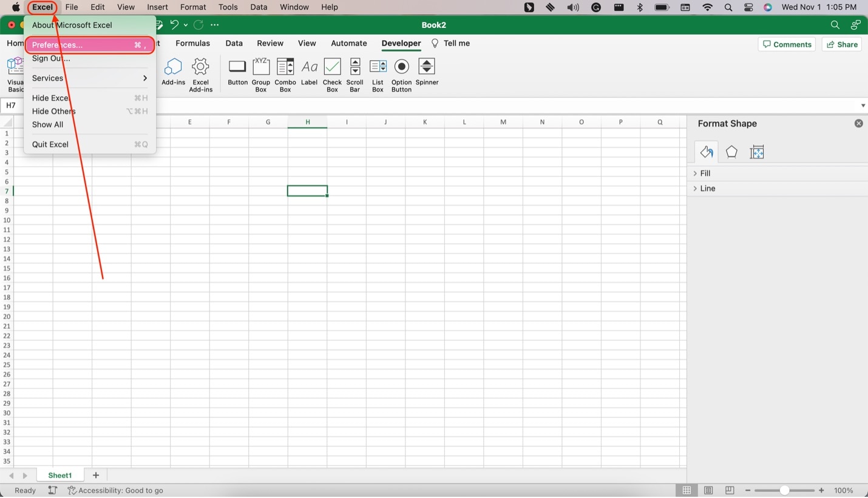Choose About Microsoft Excel

(x=90, y=25)
